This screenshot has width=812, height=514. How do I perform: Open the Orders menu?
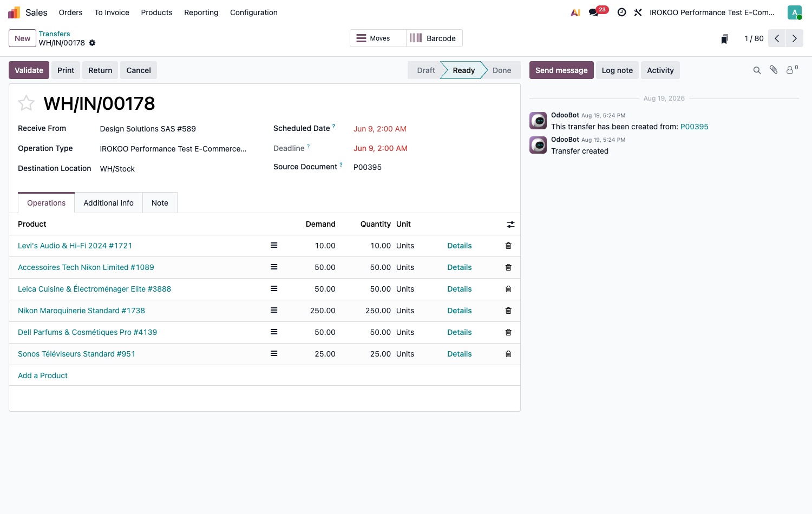[x=70, y=12]
